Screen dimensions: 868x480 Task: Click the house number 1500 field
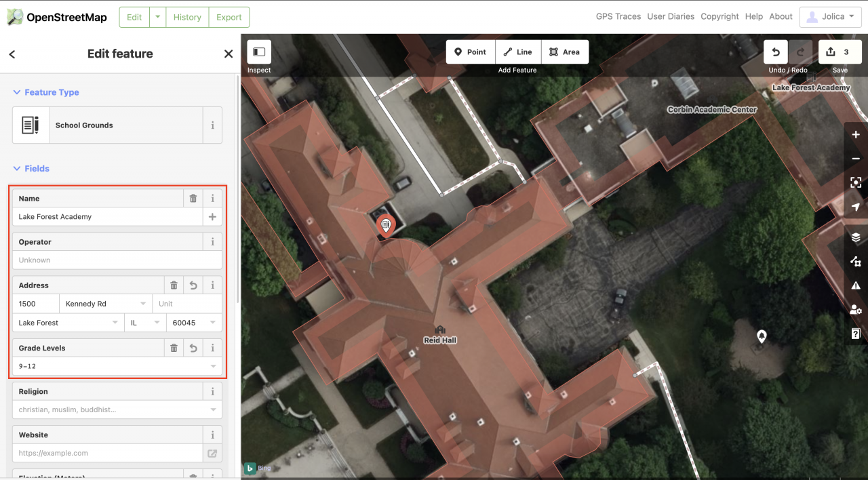tap(36, 304)
